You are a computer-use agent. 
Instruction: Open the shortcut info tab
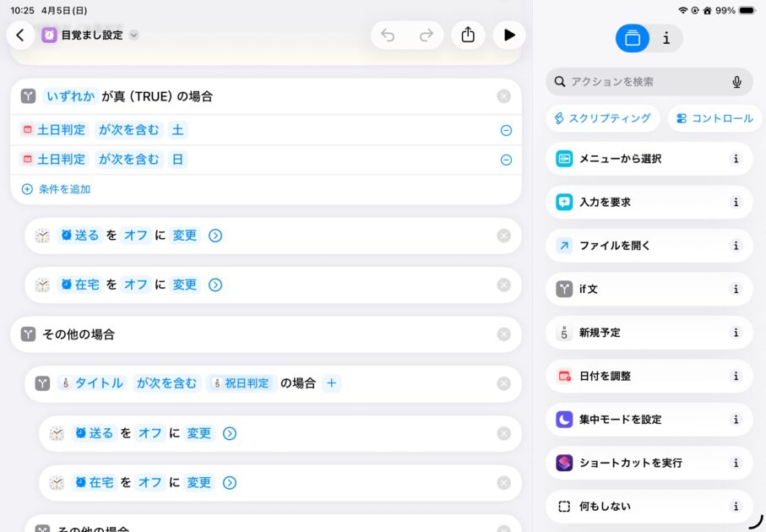pyautogui.click(x=666, y=38)
